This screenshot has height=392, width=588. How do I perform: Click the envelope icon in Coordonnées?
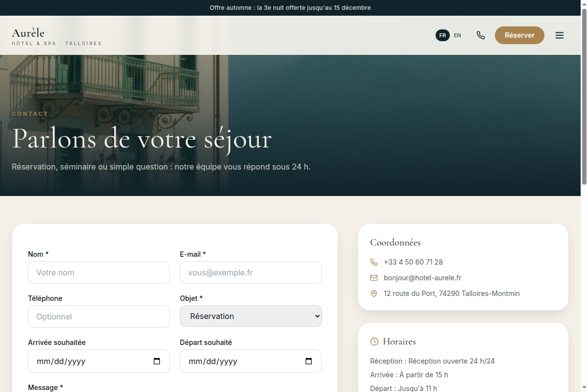[x=374, y=278]
